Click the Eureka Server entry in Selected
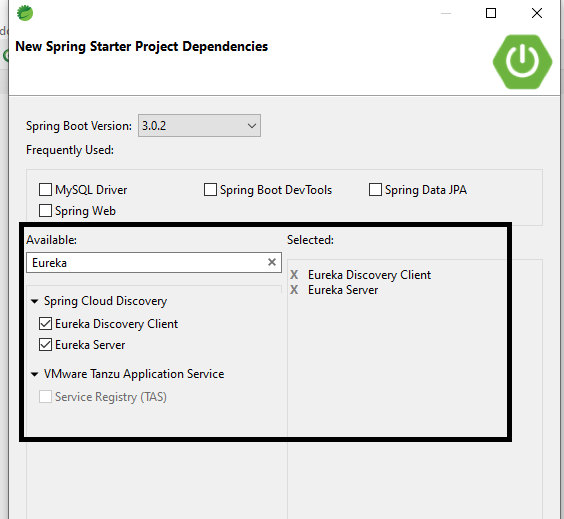Image resolution: width=564 pixels, height=519 pixels. 343,290
